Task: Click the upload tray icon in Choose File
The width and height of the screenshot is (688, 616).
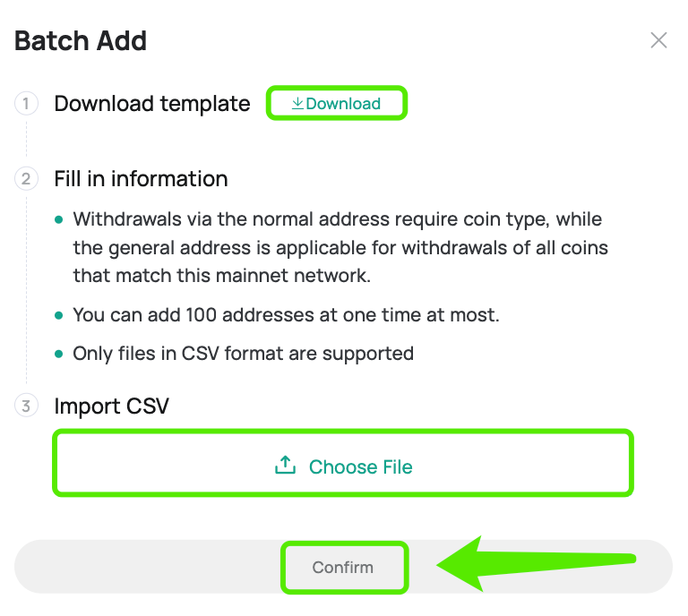Action: point(285,466)
